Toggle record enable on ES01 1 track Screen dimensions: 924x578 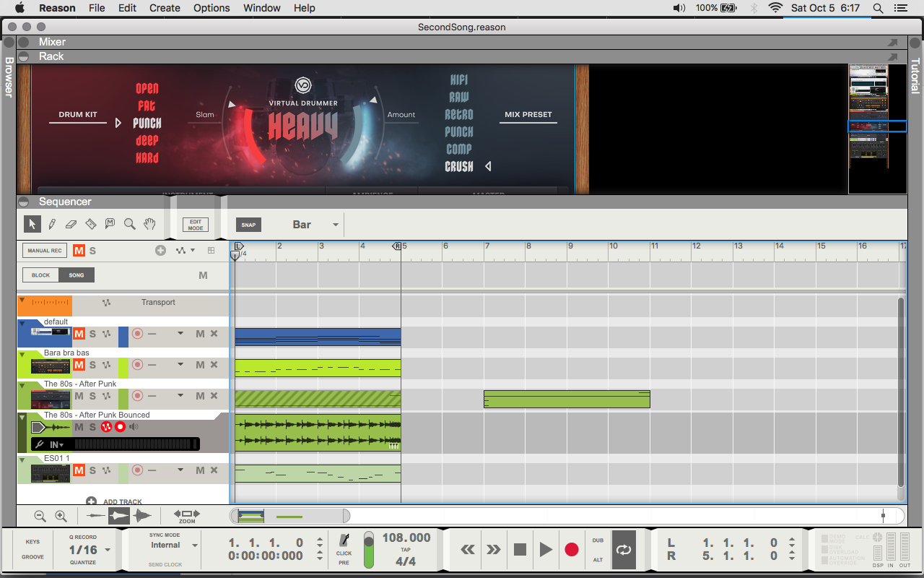(137, 470)
